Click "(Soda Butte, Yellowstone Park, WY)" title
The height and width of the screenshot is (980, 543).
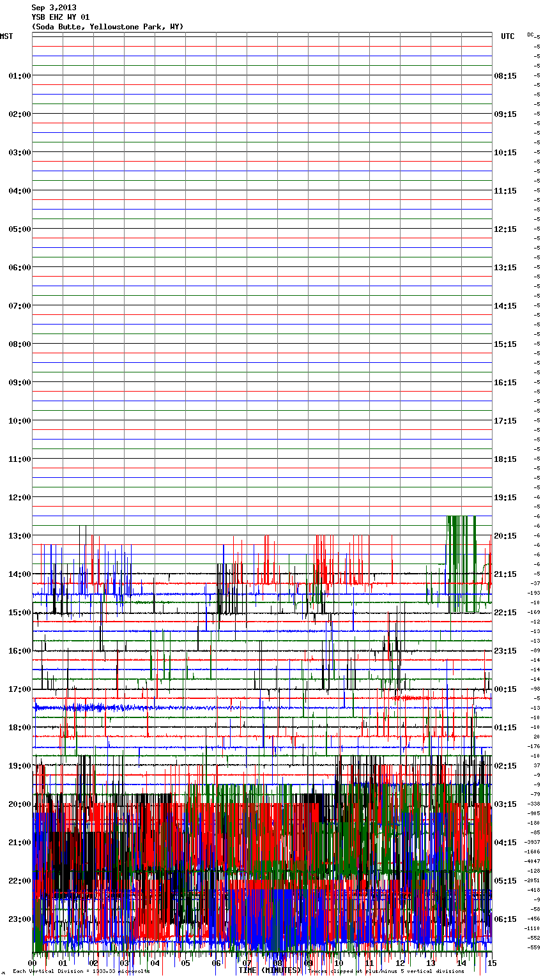point(107,27)
